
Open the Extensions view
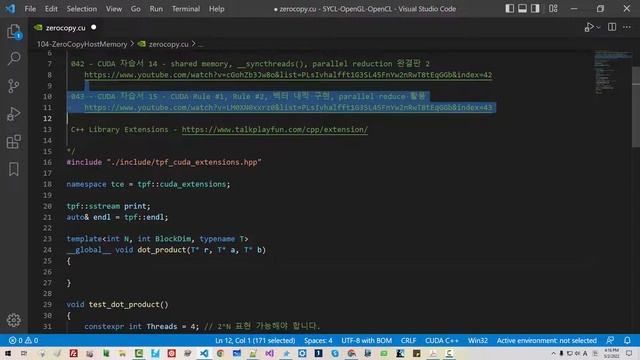point(14,142)
